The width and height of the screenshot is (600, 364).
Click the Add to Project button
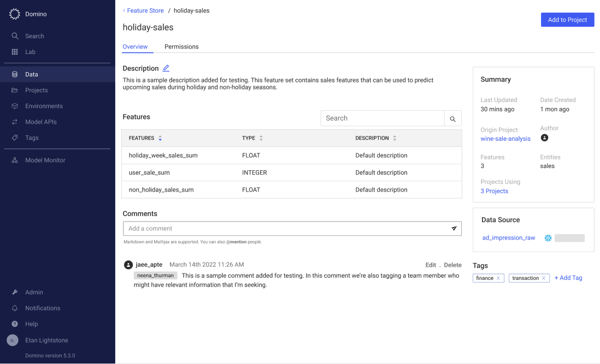pos(567,20)
